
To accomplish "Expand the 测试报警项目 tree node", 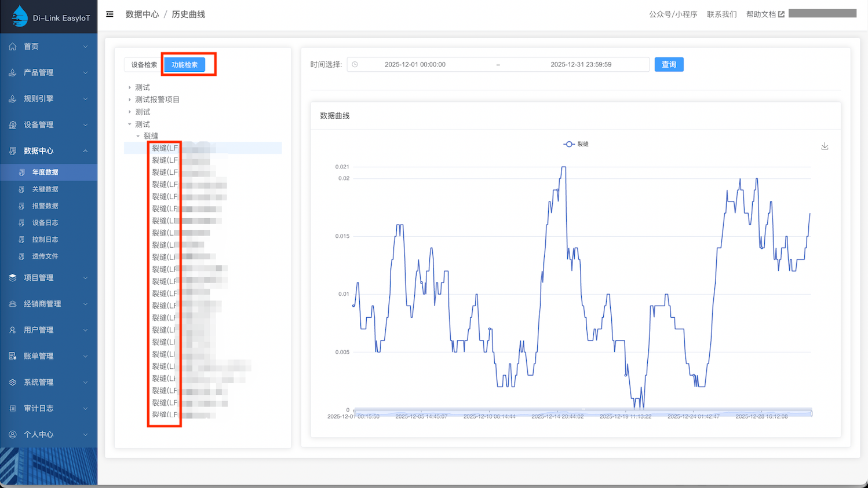I will [130, 100].
